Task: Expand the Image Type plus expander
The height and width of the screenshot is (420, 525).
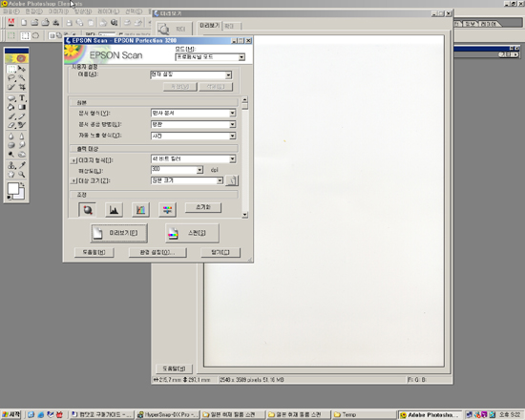Action: tap(73, 160)
